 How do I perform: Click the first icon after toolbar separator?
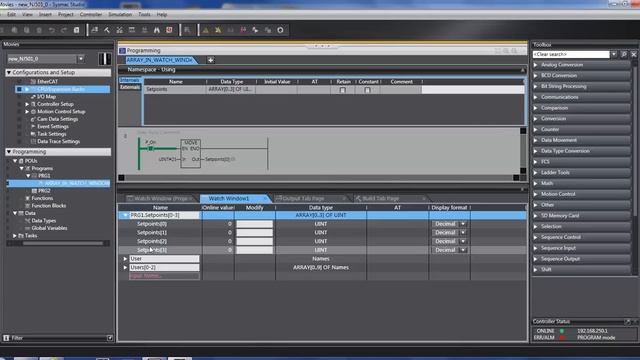[x=95, y=30]
